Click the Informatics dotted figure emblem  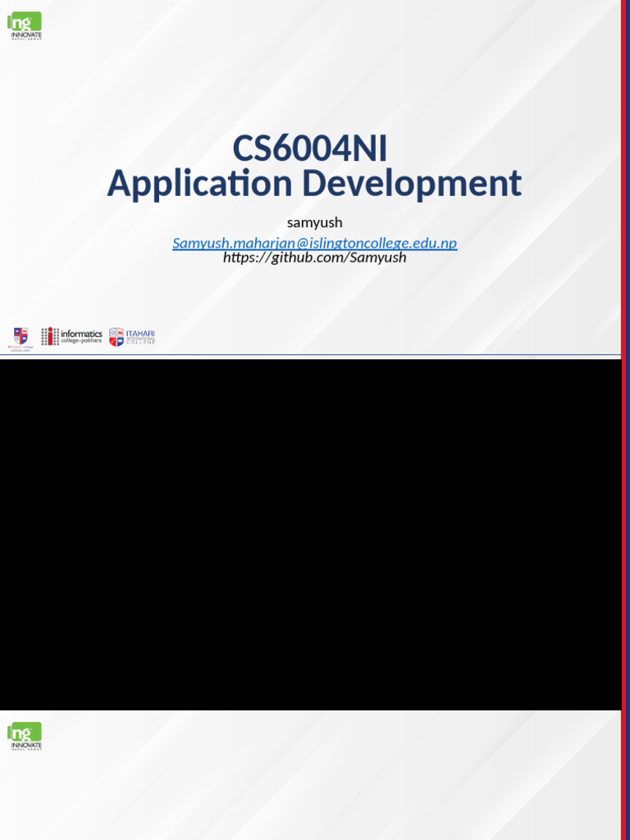click(x=50, y=336)
